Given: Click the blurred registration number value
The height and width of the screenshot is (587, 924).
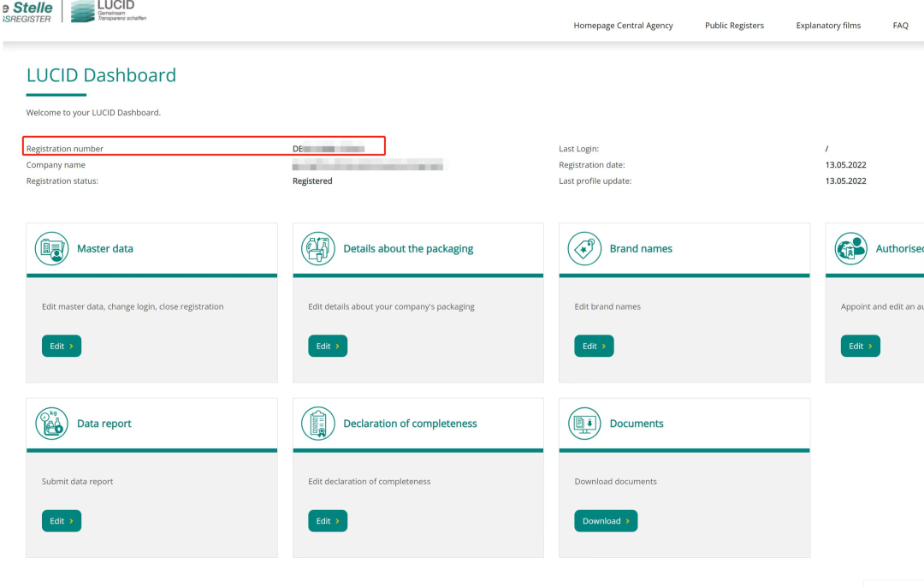Looking at the screenshot, I should pos(329,149).
